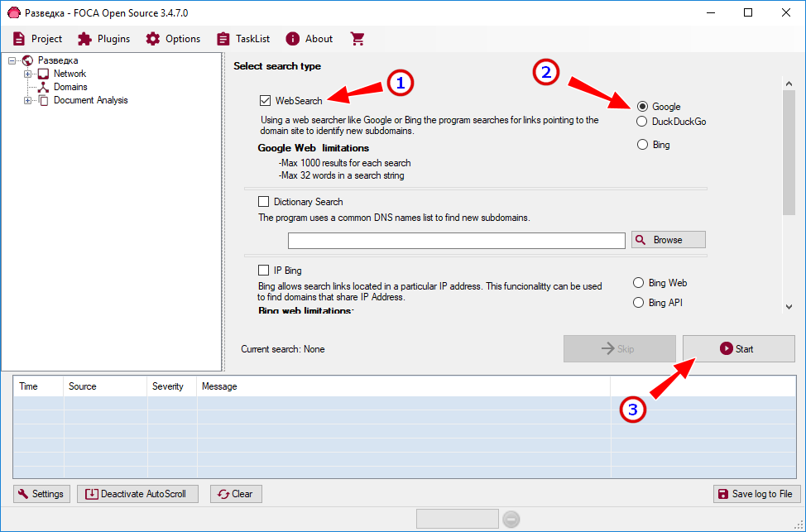The image size is (806, 532).
Task: Open the Plugins menu
Action: point(103,39)
